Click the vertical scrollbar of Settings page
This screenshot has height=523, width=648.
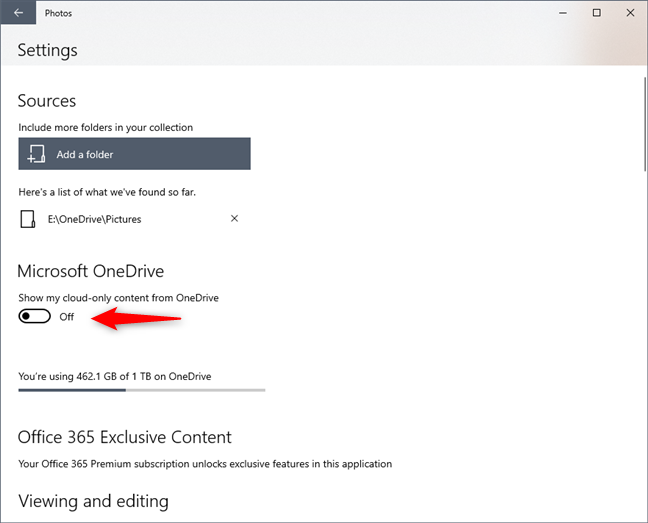[645, 124]
